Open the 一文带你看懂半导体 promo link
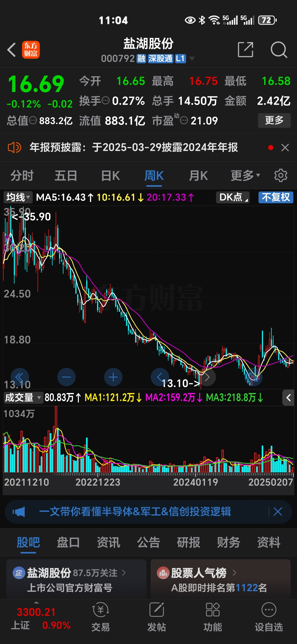 tap(135, 511)
